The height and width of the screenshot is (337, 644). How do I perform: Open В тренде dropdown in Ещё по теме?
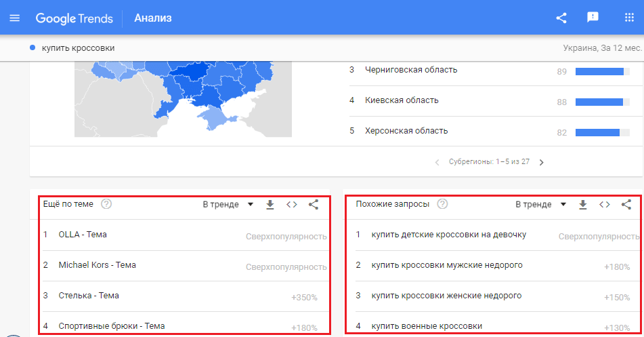click(x=228, y=205)
